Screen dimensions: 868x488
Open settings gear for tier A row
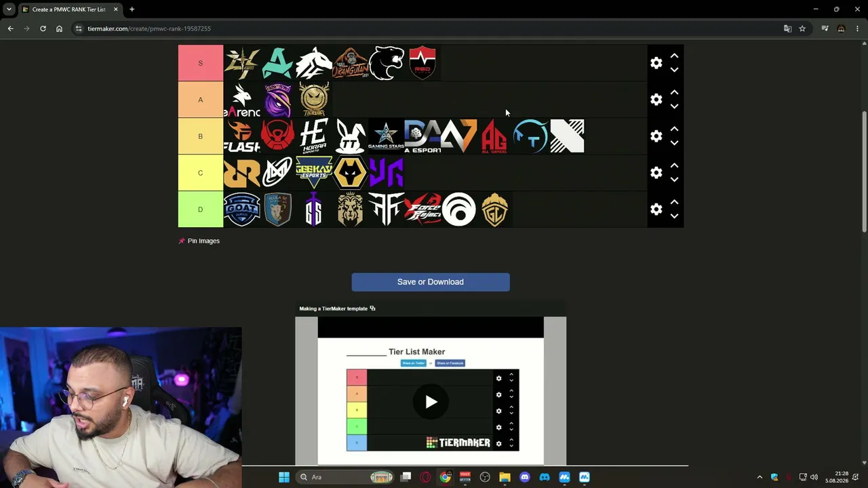point(656,100)
